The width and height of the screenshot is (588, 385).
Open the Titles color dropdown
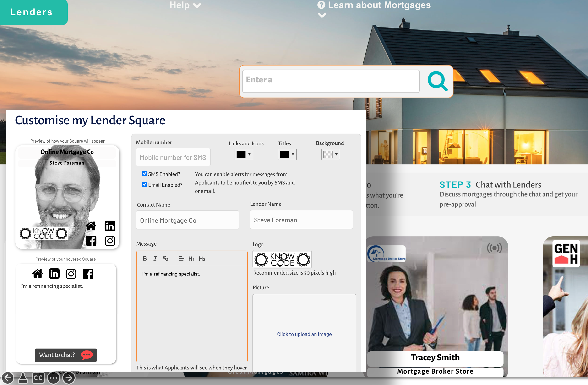287,154
